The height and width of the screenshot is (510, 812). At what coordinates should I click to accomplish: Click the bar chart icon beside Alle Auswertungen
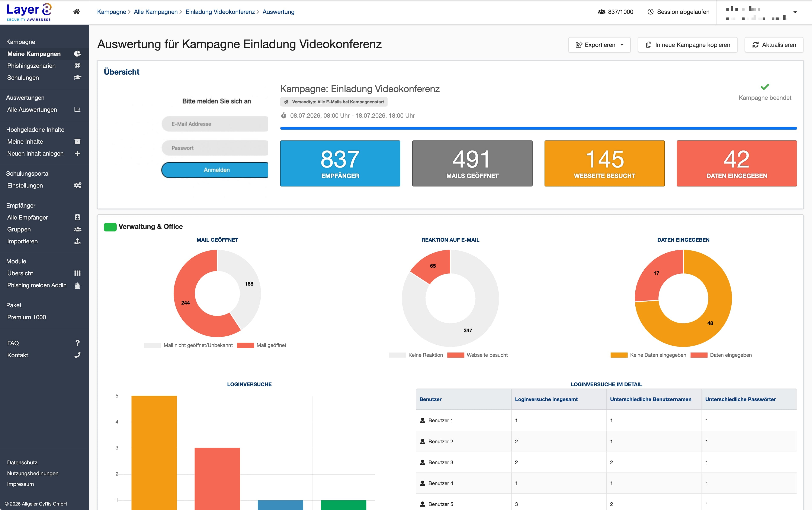[77, 110]
